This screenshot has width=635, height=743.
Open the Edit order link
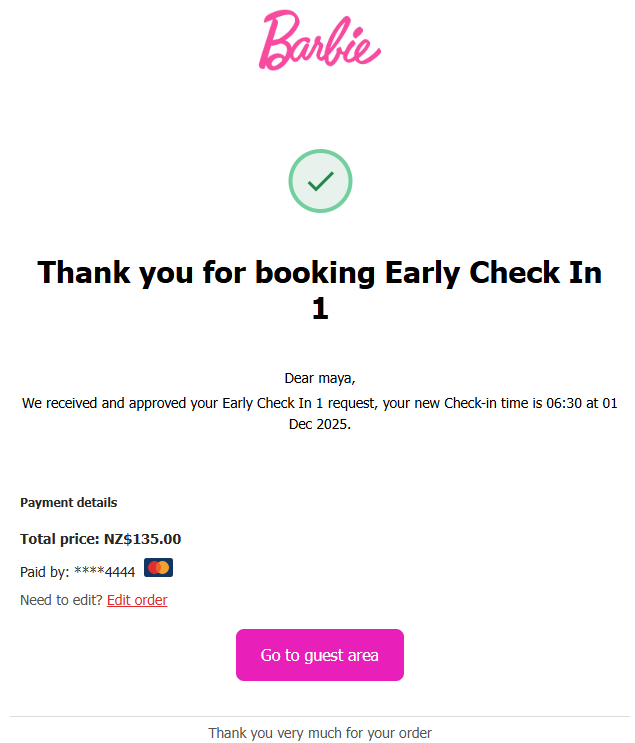click(x=137, y=600)
